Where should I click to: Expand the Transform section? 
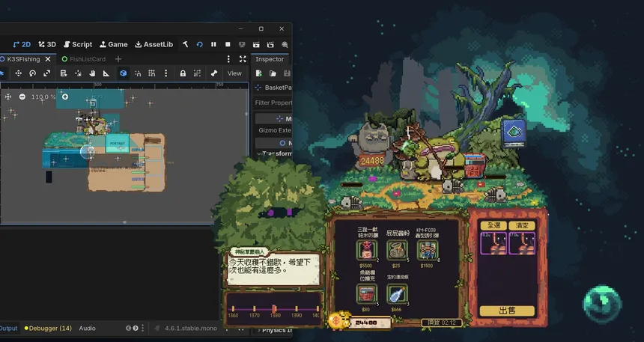coord(274,153)
